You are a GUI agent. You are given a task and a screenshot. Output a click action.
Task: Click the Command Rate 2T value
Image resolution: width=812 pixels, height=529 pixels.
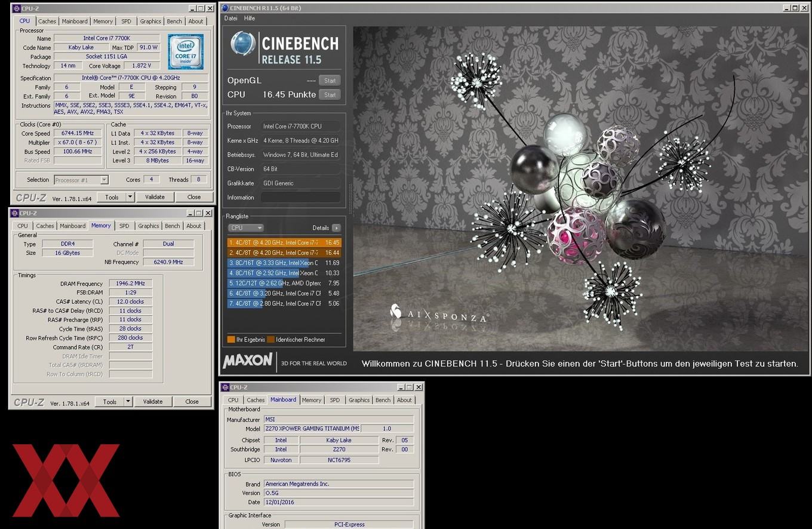tap(131, 347)
